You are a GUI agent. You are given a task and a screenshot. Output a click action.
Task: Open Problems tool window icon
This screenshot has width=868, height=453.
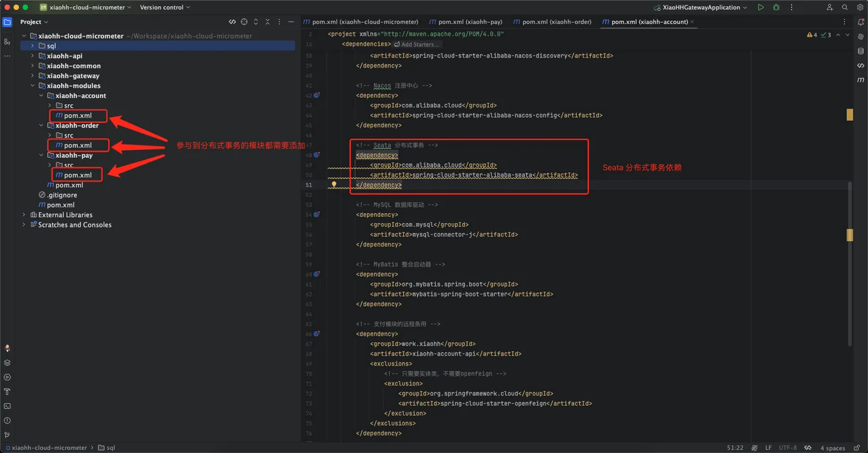(x=7, y=421)
